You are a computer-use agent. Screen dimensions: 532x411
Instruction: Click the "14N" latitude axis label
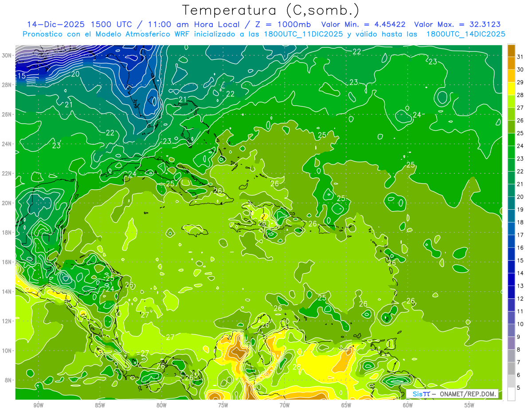(7, 292)
